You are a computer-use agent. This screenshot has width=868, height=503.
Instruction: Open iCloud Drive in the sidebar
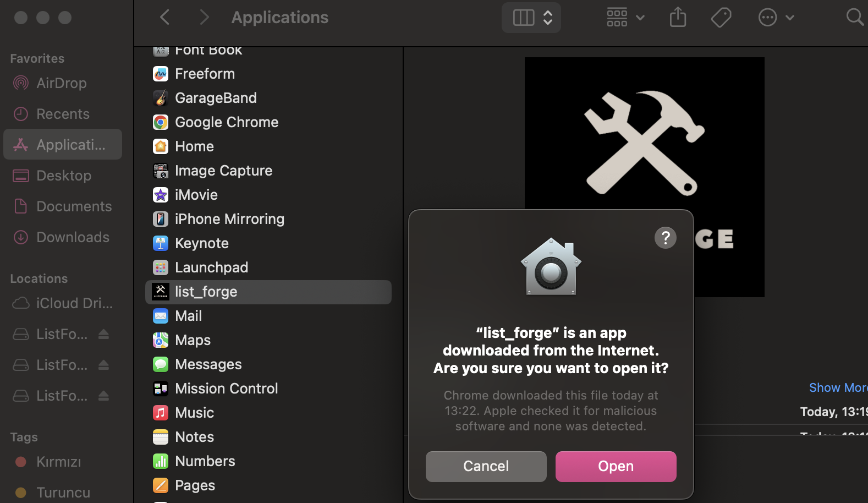pyautogui.click(x=63, y=303)
